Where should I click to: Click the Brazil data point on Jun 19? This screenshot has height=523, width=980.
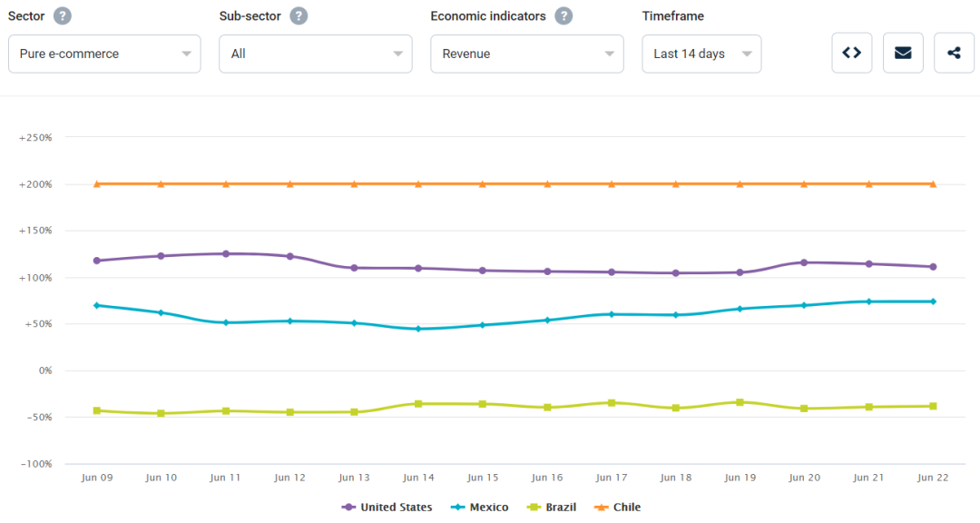[740, 402]
